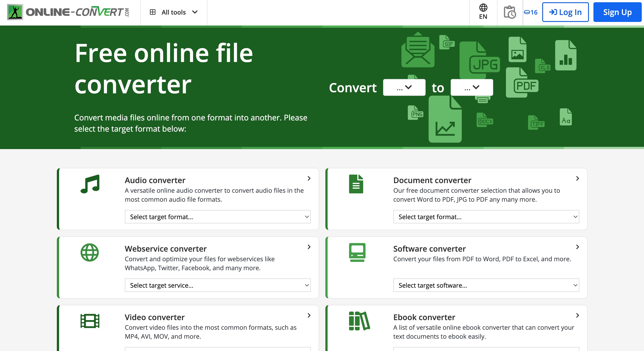Open the All tools menu
This screenshot has height=351, width=644.
tap(174, 12)
